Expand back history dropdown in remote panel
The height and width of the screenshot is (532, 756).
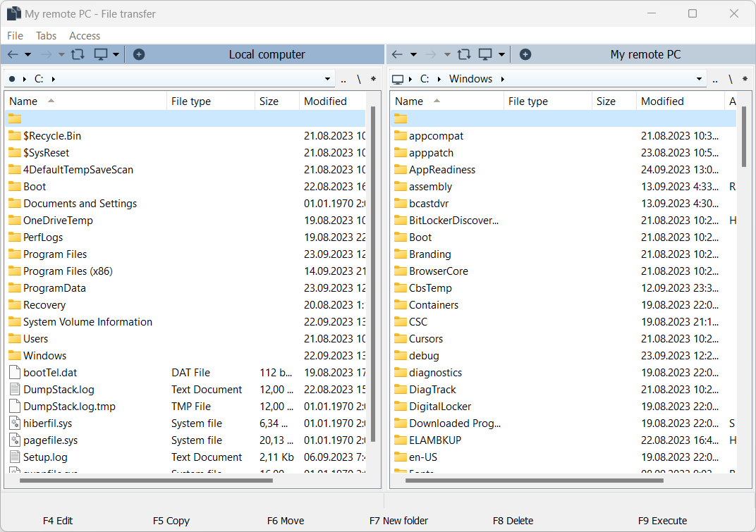[413, 54]
